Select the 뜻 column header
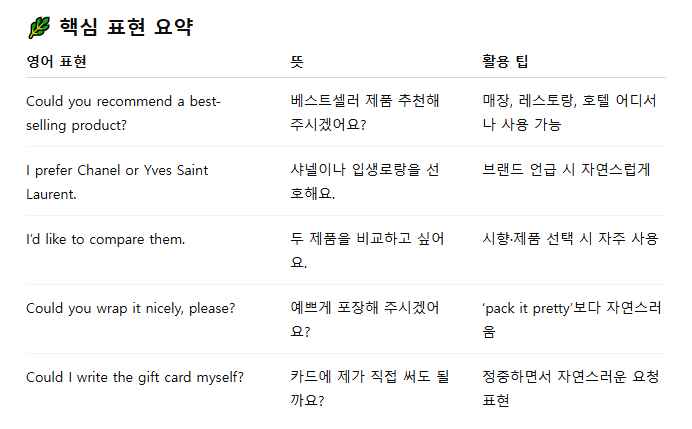Screen dimensions: 692x429 point(297,61)
